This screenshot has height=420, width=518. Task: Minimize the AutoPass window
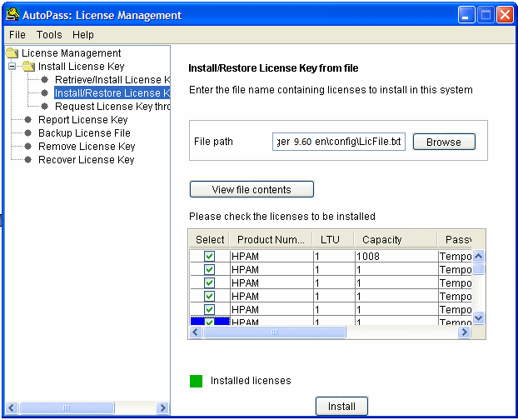[x=466, y=15]
